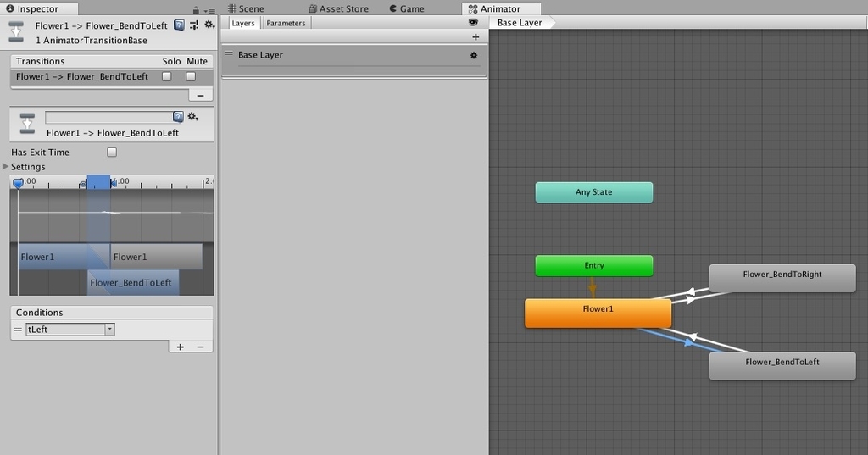Select the orange Flower1 state node
Screen dimensions: 868x455
tap(598, 314)
